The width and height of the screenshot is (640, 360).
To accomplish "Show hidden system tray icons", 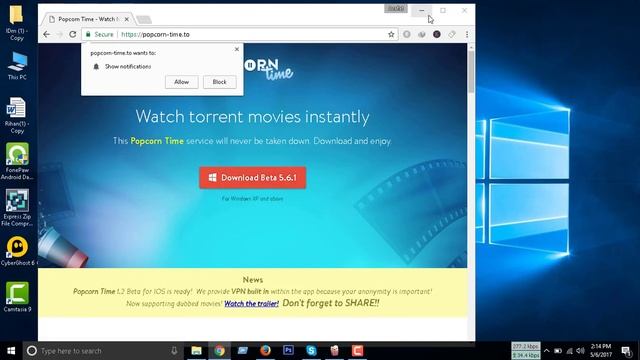I will click(547, 351).
